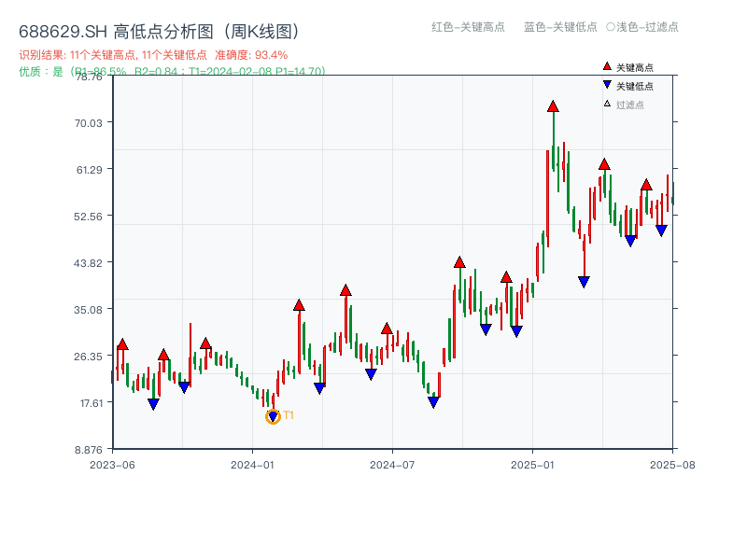Click the blue low triangle circled in orange
747x560 pixels.
pos(274,413)
